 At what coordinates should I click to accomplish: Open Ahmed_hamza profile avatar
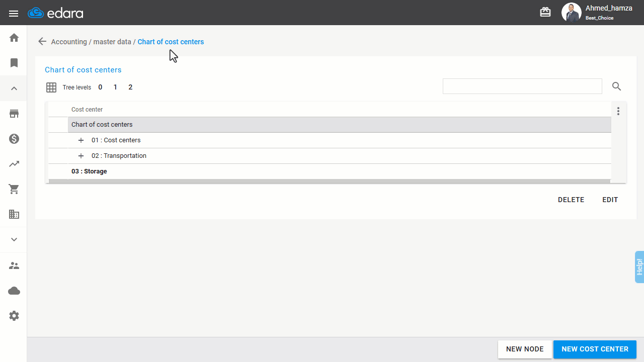coord(571,12)
